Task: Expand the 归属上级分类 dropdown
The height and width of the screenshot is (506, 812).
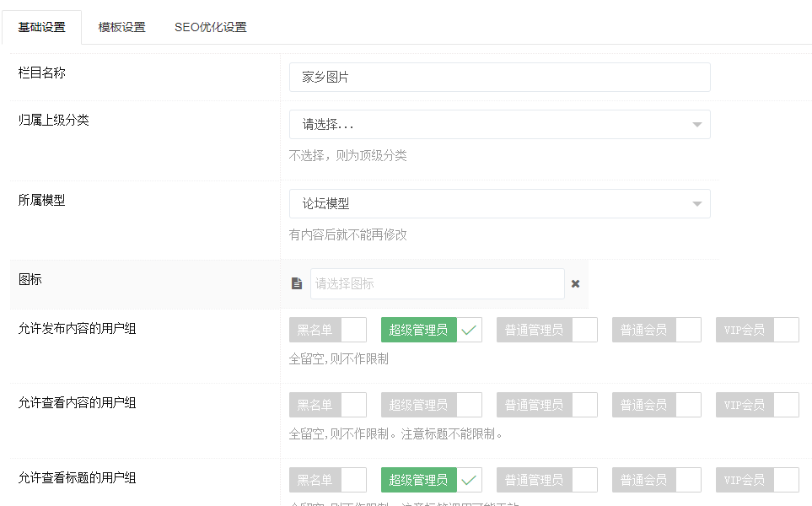Action: coord(499,125)
